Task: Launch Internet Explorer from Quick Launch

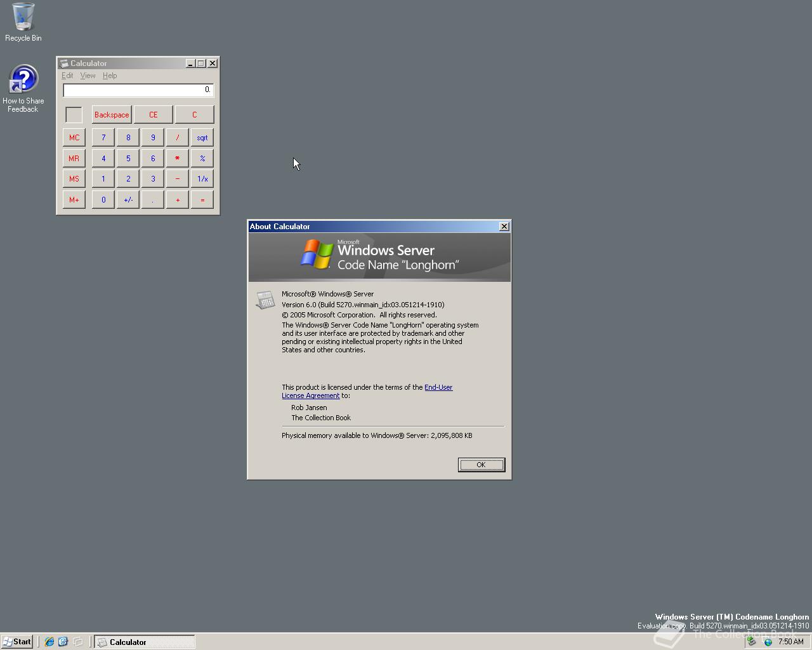Action: (x=49, y=642)
